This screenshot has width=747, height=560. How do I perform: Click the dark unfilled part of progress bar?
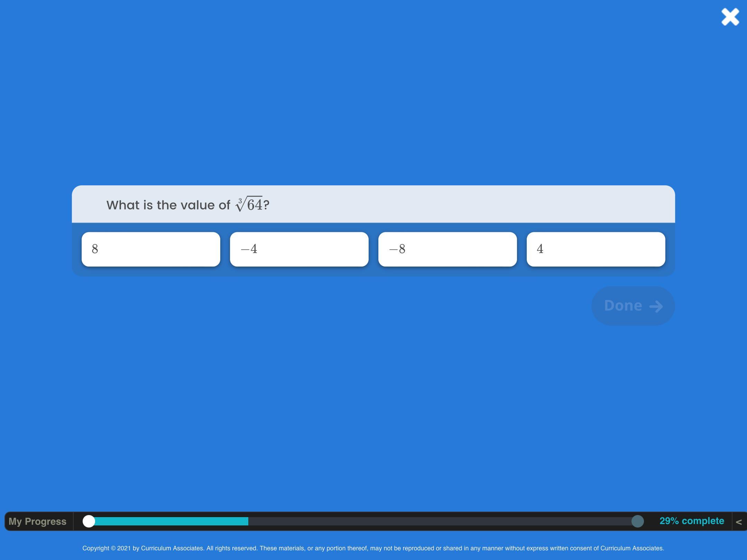tap(439, 521)
